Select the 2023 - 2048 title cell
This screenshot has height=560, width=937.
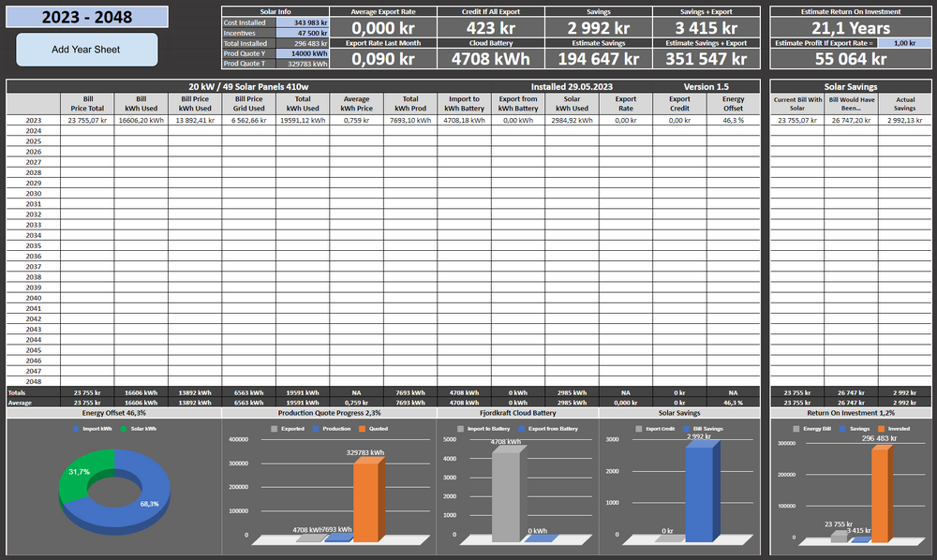point(86,17)
